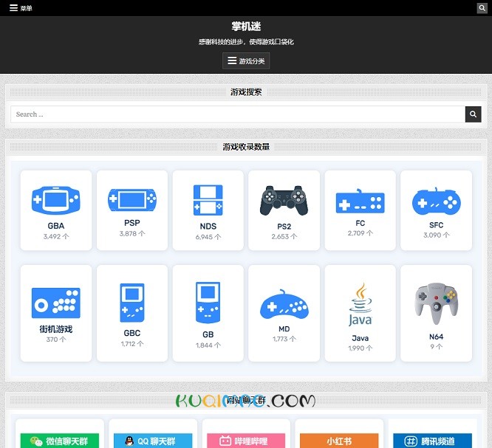This screenshot has height=448, width=492.
Task: Click the N64 label text
Action: point(436,337)
